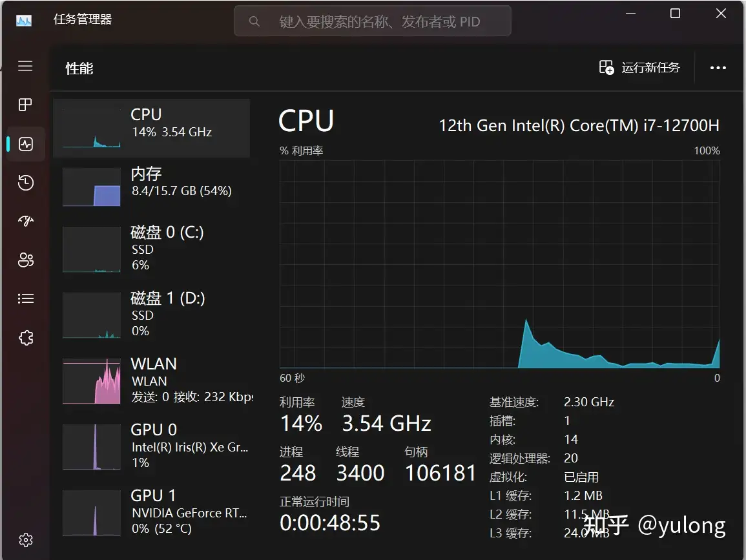Click the 248 process count
Screen dimensions: 746x560
tap(298, 473)
